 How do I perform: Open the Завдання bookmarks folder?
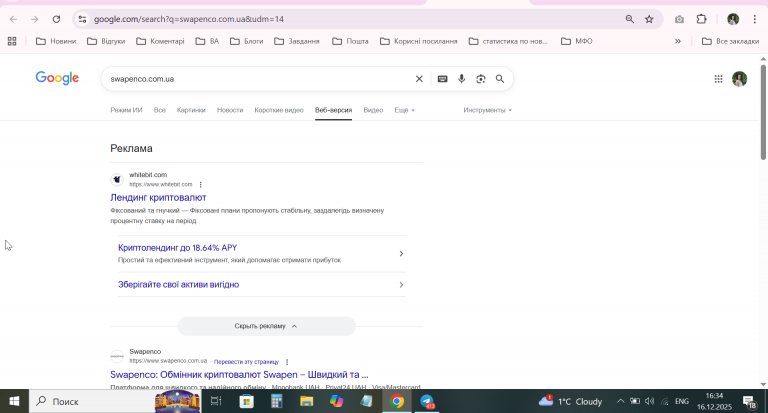coord(297,41)
